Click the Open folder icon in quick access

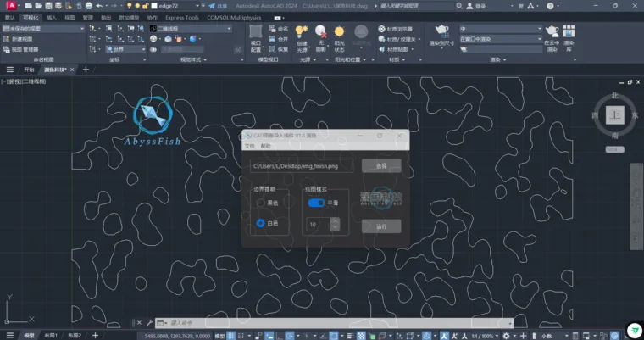point(38,6)
